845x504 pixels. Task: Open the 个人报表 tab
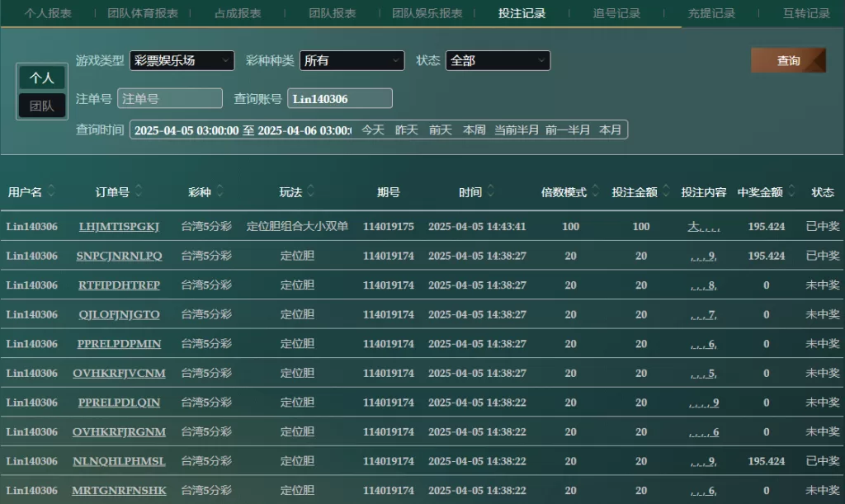point(48,13)
